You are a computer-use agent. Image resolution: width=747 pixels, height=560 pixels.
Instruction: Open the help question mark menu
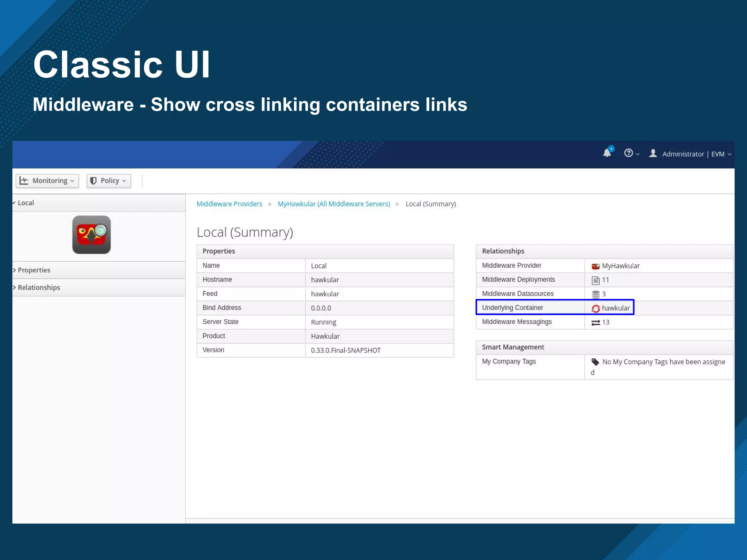631,153
